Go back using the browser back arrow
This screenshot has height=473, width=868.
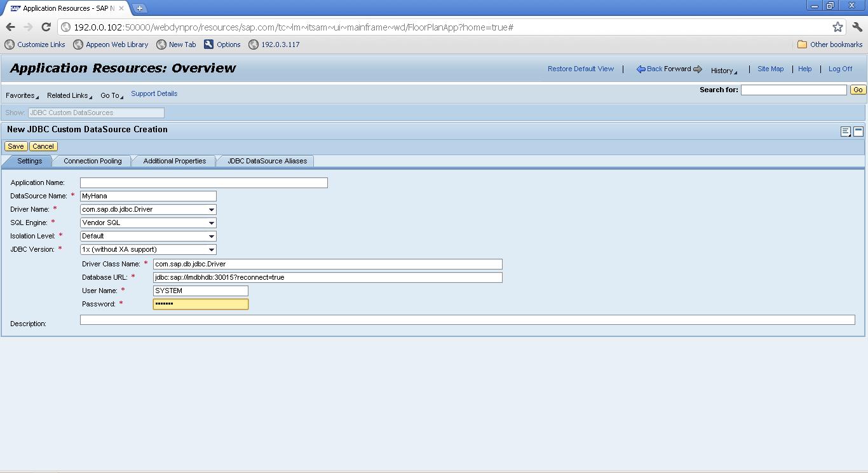[10, 27]
